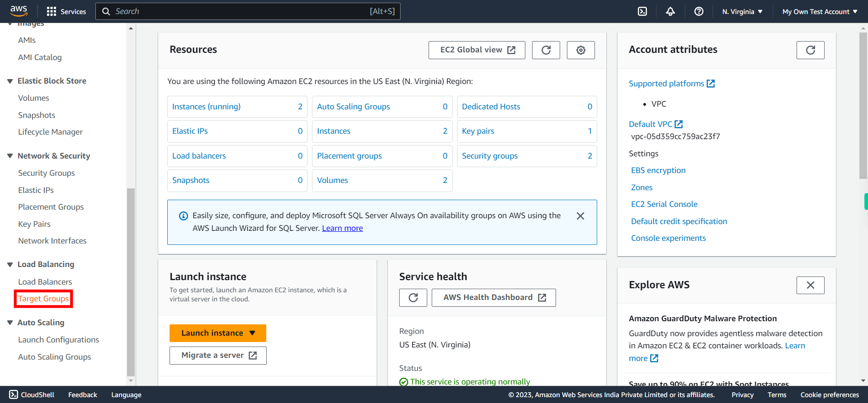The width and height of the screenshot is (868, 403).
Task: Open Console experiments
Action: pyautogui.click(x=668, y=238)
